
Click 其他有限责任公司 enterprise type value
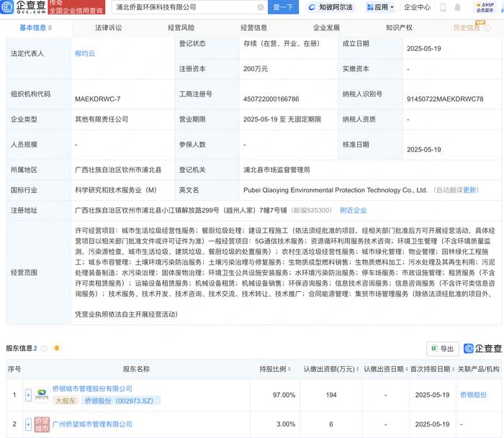pyautogui.click(x=102, y=119)
